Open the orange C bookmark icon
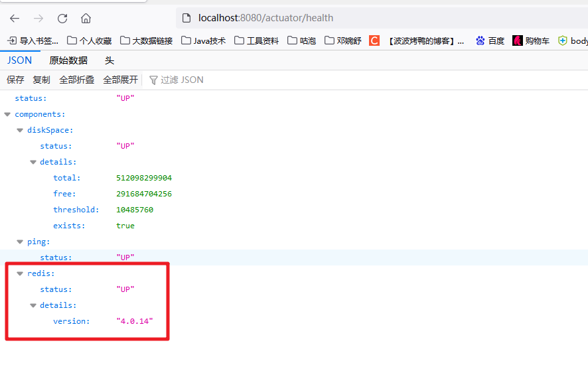 (374, 40)
